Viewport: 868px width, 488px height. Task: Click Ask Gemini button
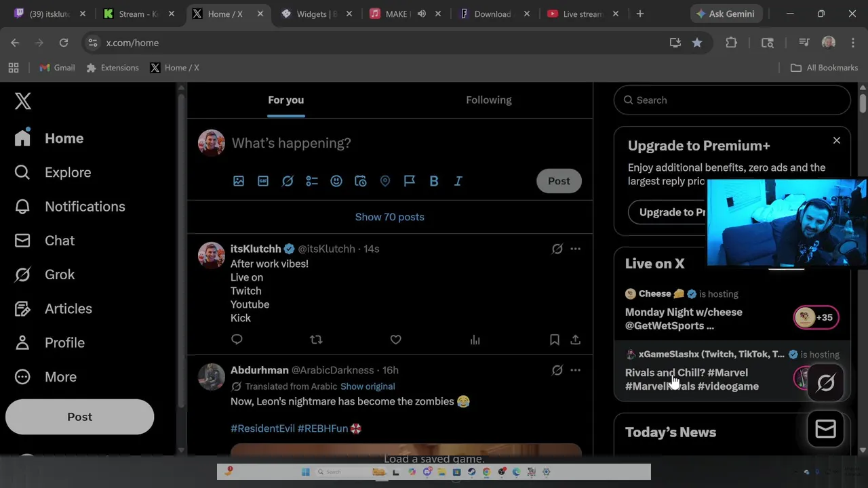pyautogui.click(x=726, y=14)
